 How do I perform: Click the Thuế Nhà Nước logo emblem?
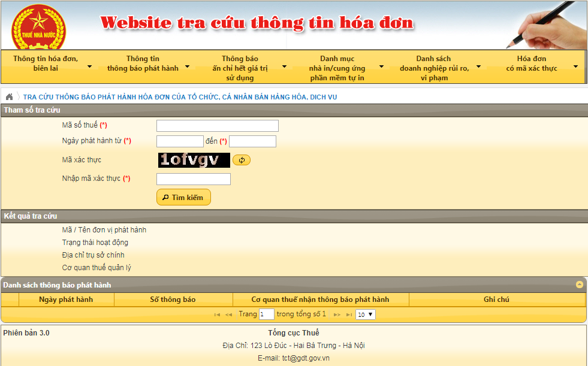pos(38,28)
